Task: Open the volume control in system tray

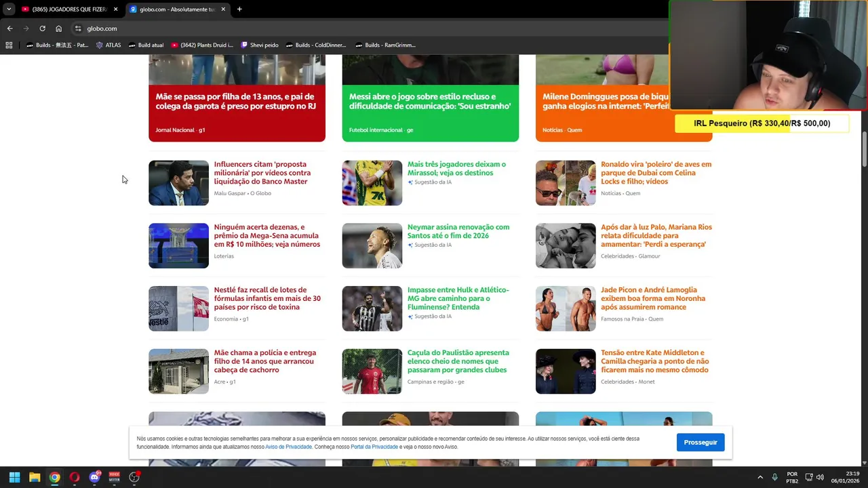Action: pyautogui.click(x=821, y=477)
